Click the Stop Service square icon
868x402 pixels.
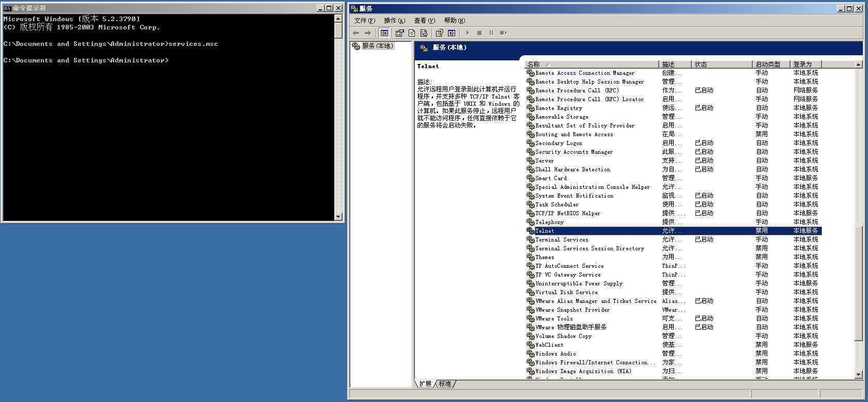pyautogui.click(x=479, y=33)
